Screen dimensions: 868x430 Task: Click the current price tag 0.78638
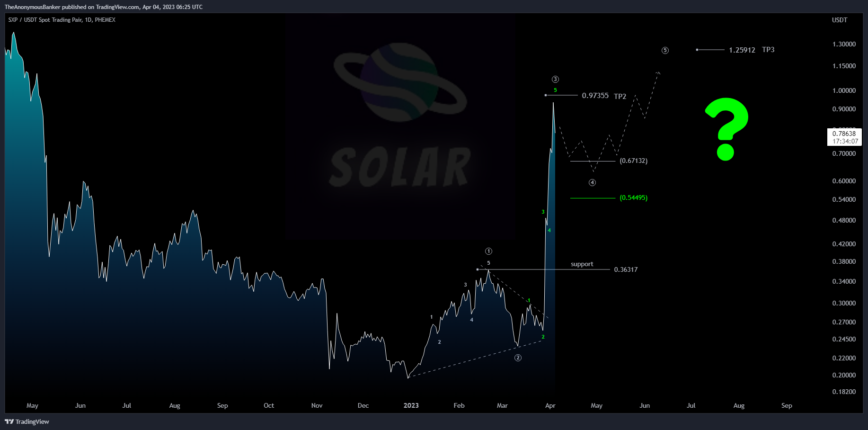844,134
